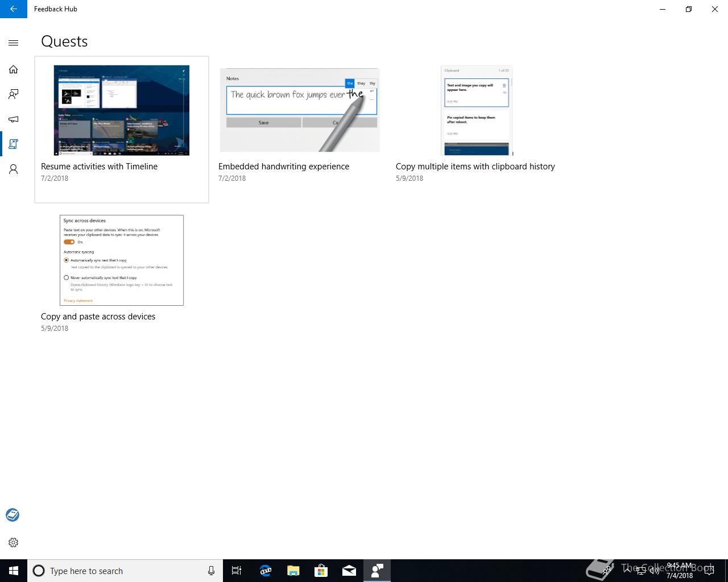Click the 5/9/2018 date under clipboard history quest
Image resolution: width=728 pixels, height=582 pixels.
409,178
